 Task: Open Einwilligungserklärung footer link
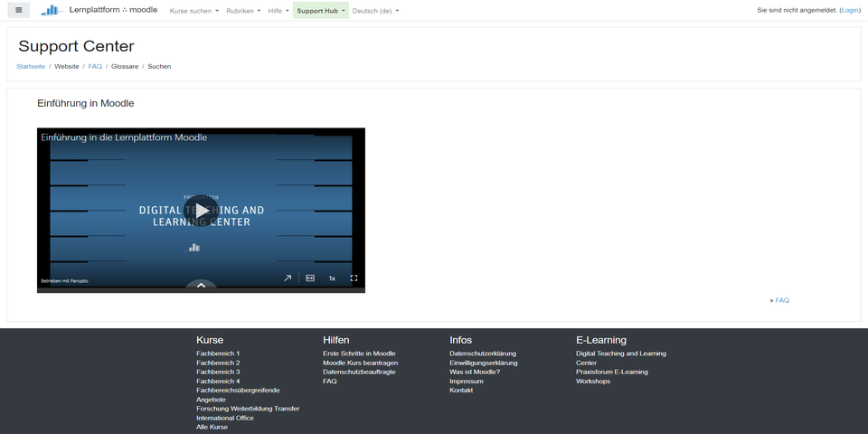483,363
